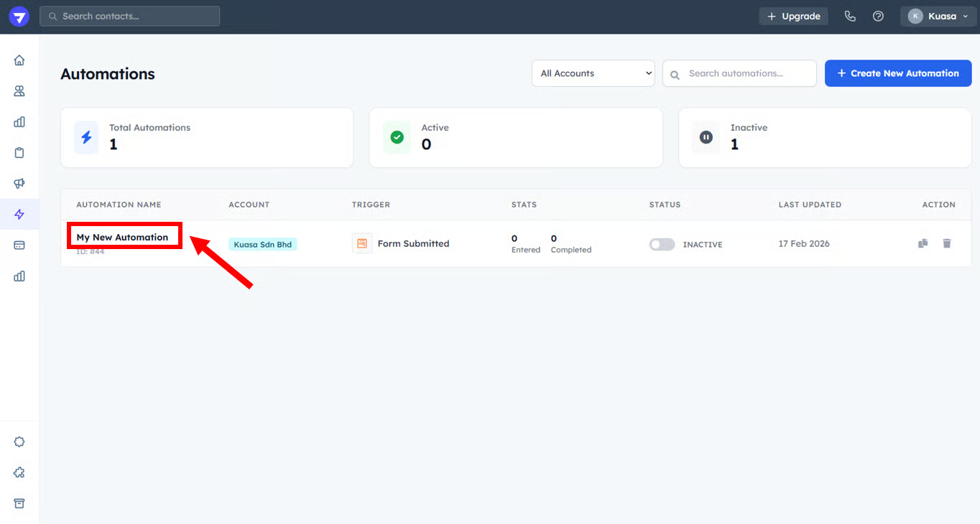Image resolution: width=980 pixels, height=524 pixels.
Task: Open the megaphone campaigns icon
Action: tap(19, 184)
